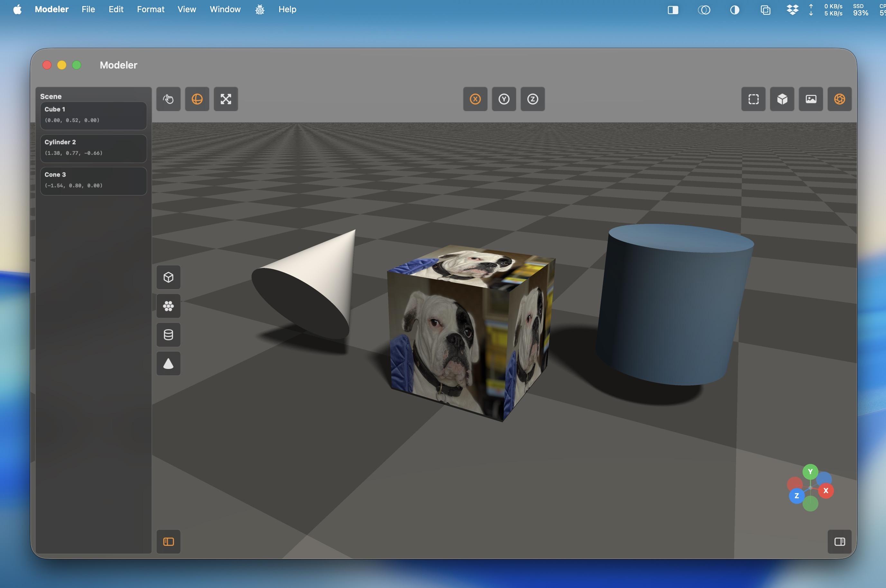
Task: Click the SSD 93% status readout
Action: point(860,10)
